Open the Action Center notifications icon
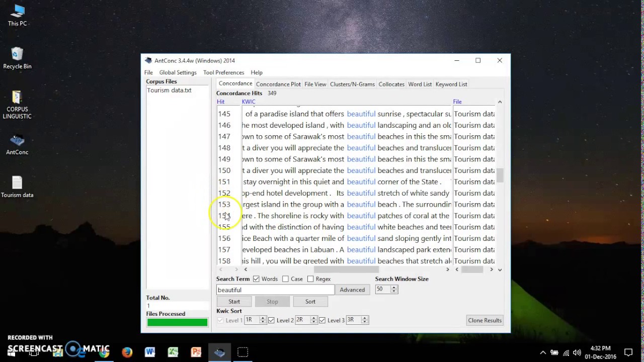Screen dimensions: 644x362 pos(628,352)
